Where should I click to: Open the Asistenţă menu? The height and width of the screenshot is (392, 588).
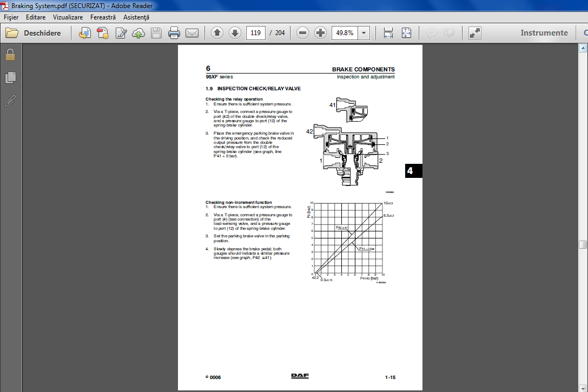(136, 17)
